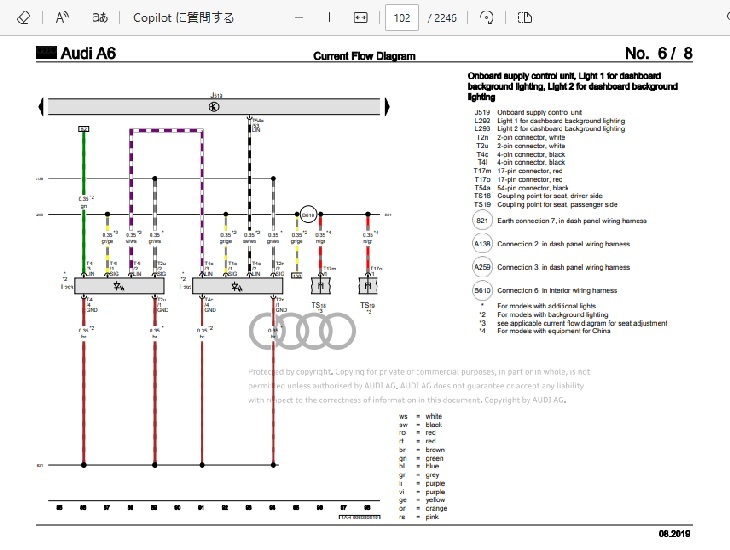The image size is (730, 550).
Task: Click the circled A138 connection symbol
Action: pos(482,244)
